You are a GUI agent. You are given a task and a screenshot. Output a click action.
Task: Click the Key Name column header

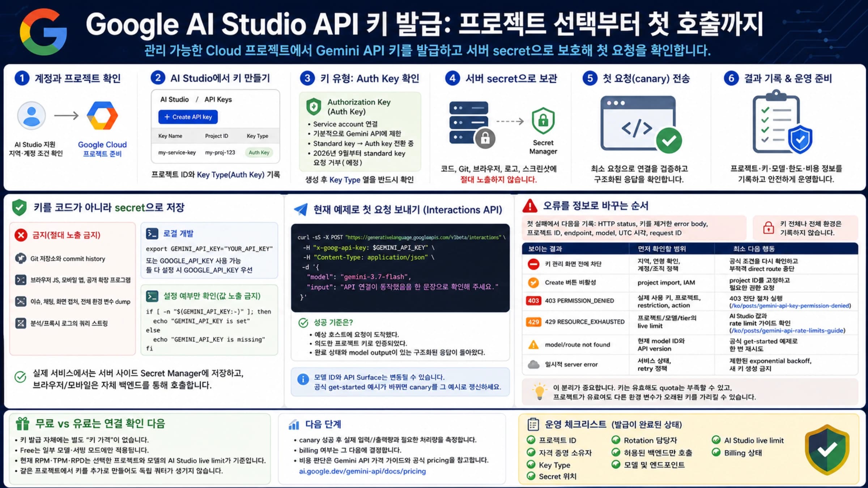[170, 136]
